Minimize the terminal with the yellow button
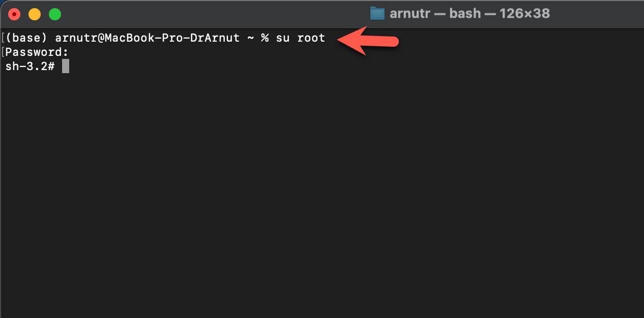 point(35,14)
